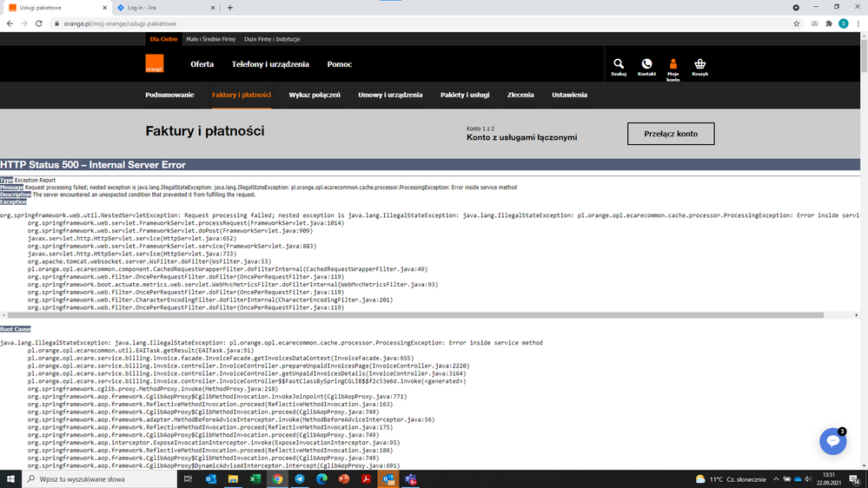Open Excel from the taskbar
The height and width of the screenshot is (488, 868).
(256, 479)
